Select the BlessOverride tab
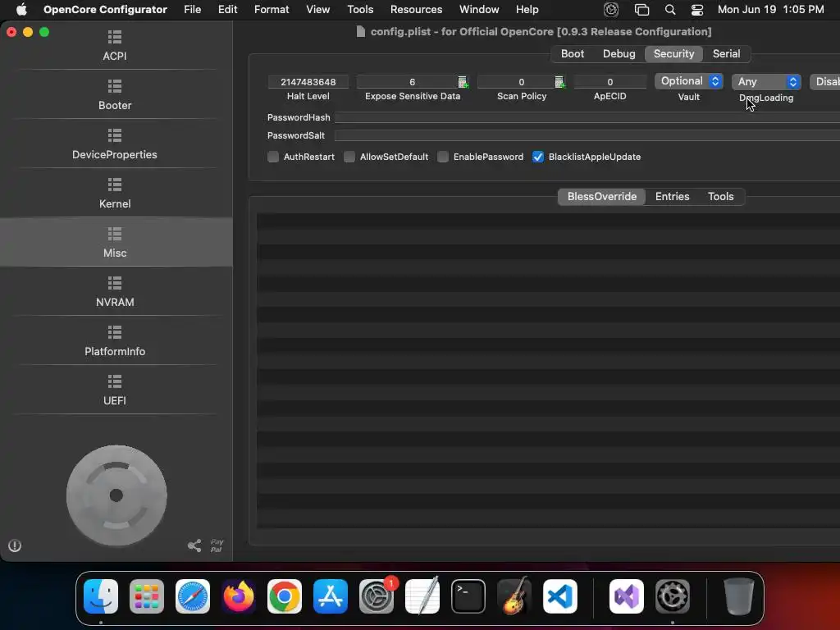840x630 pixels. [601, 197]
